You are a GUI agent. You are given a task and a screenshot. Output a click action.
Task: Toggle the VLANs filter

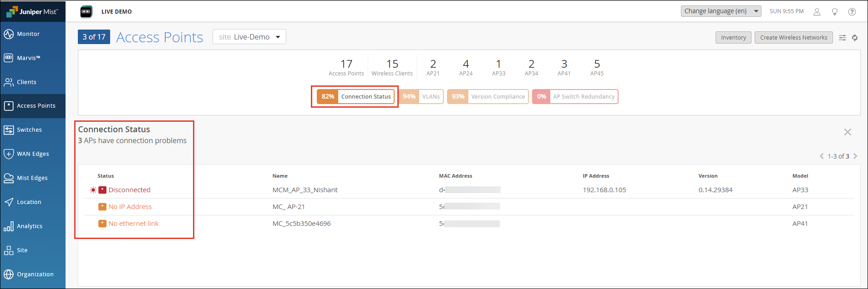click(x=421, y=97)
